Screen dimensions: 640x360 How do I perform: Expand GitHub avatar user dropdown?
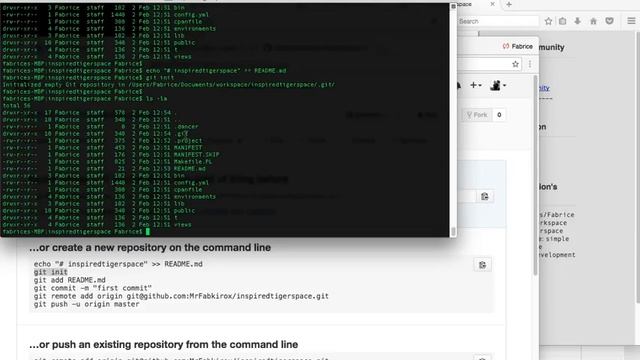pos(498,85)
